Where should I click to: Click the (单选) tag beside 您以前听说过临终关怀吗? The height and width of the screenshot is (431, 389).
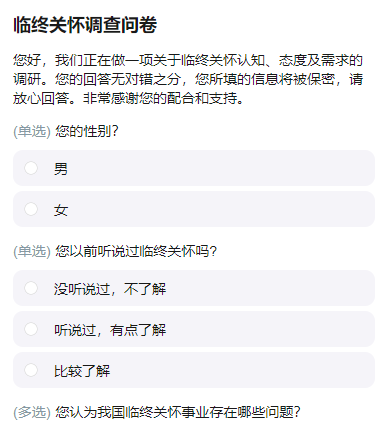pos(32,251)
